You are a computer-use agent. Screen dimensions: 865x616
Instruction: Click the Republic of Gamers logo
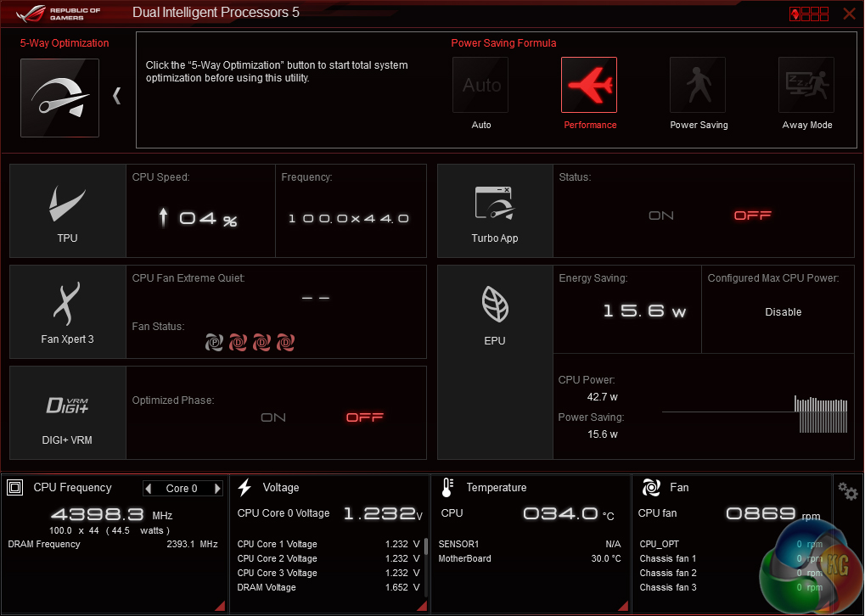tap(58, 14)
